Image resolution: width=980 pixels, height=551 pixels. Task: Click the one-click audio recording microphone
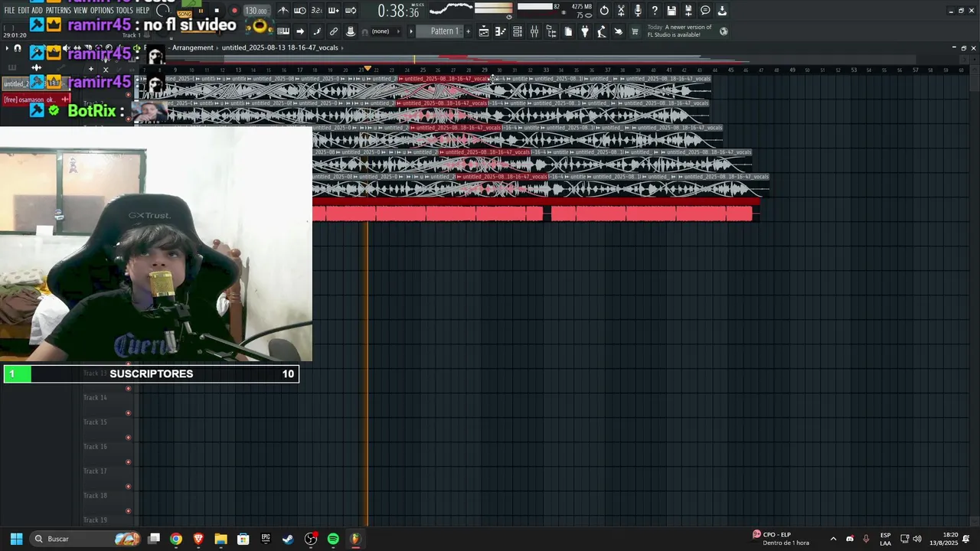tap(638, 11)
